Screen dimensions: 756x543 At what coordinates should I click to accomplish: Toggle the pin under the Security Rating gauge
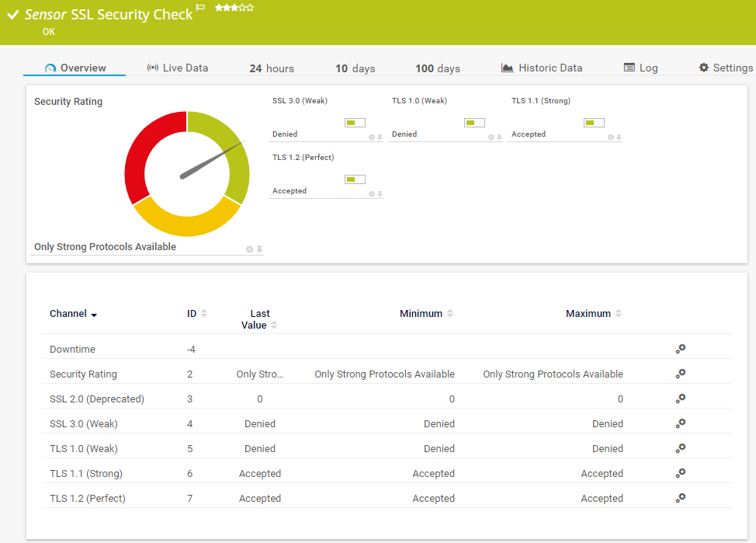coord(259,249)
